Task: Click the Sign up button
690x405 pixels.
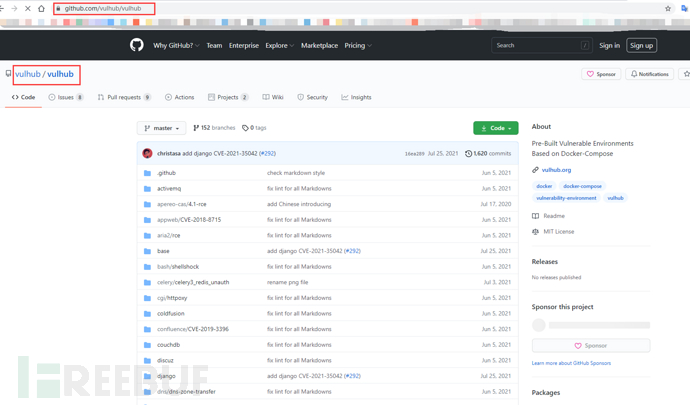Action: point(641,45)
